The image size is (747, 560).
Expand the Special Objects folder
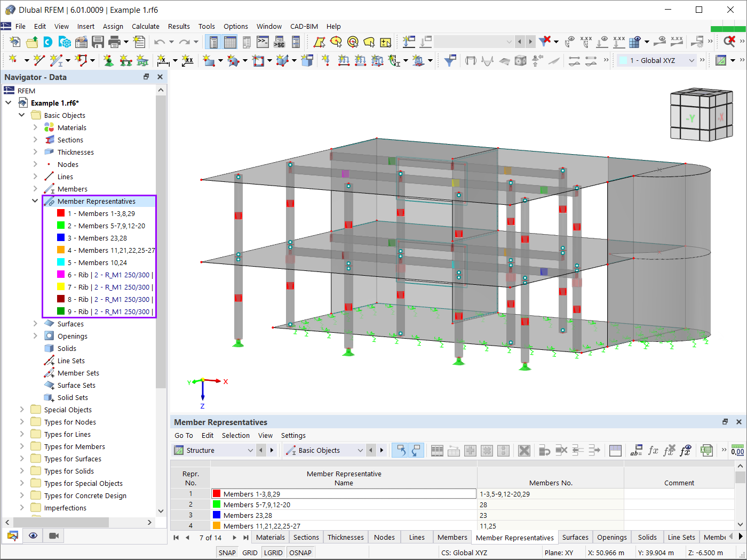pos(22,410)
